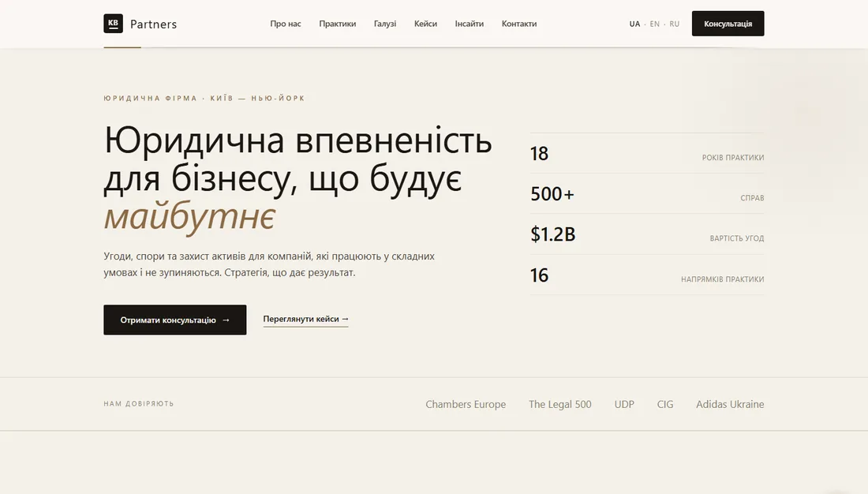Screen dimensions: 868x494
Task: Click the 18 років практики statistic
Action: 646,153
